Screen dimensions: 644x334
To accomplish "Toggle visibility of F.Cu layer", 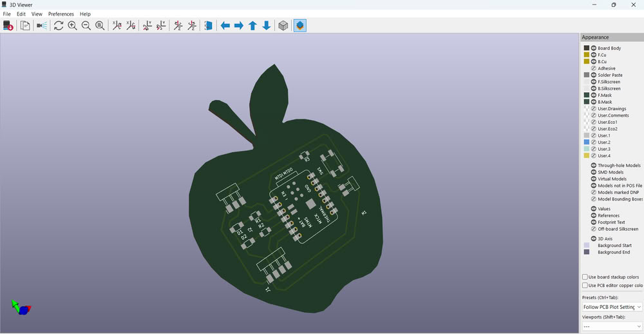I will click(594, 55).
